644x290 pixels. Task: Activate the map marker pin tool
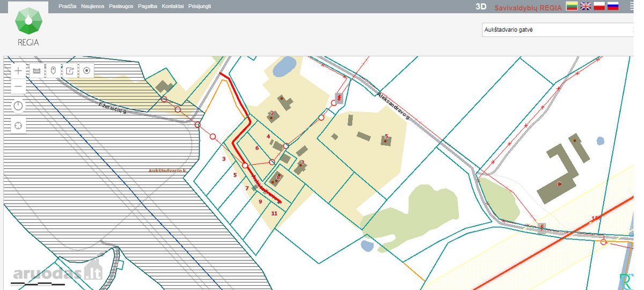(53, 70)
